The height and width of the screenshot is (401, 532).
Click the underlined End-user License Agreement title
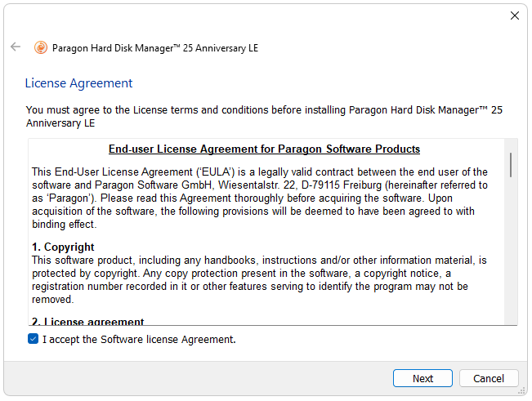[264, 149]
